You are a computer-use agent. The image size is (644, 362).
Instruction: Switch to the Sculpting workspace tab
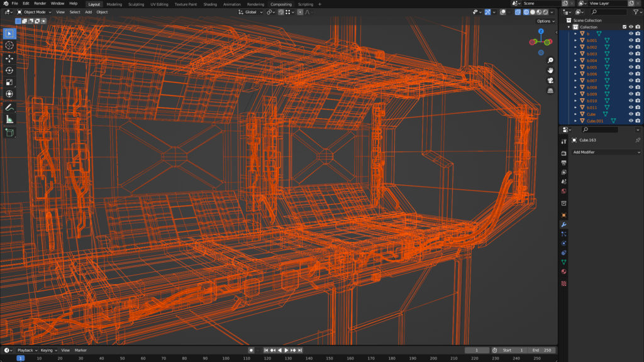pos(136,4)
